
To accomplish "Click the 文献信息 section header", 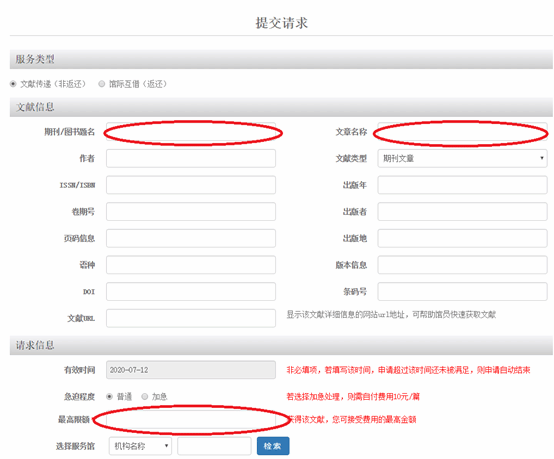I will pyautogui.click(x=281, y=107).
